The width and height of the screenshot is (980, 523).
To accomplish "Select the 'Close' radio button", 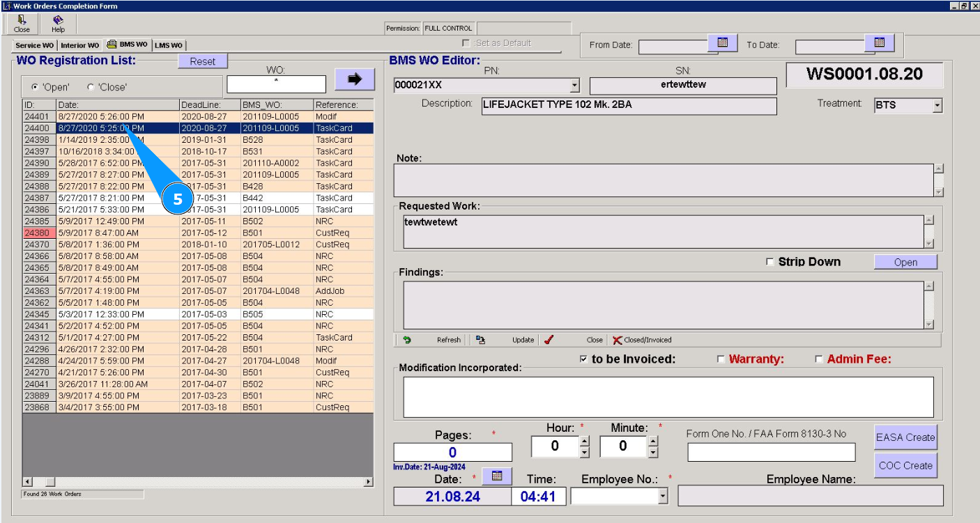I will click(91, 87).
